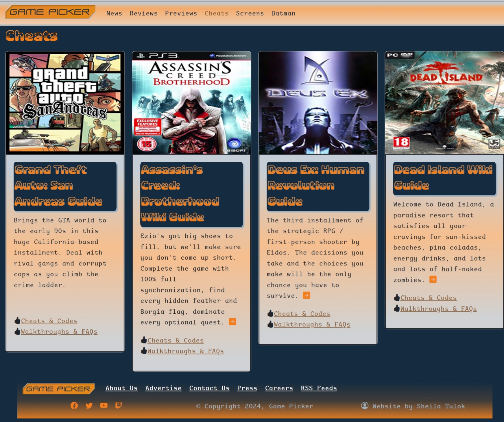Open Deus Ex: Human Revolution Guide title
Image resolution: width=504 pixels, height=422 pixels.
point(318,186)
